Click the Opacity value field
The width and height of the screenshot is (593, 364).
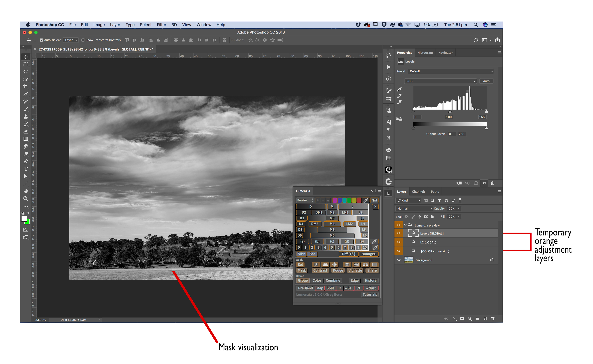(x=451, y=209)
